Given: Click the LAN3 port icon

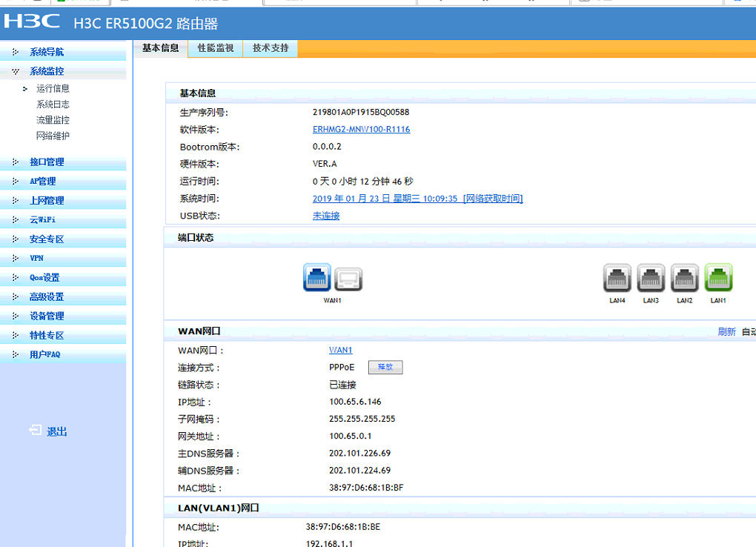Looking at the screenshot, I should pyautogui.click(x=651, y=277).
